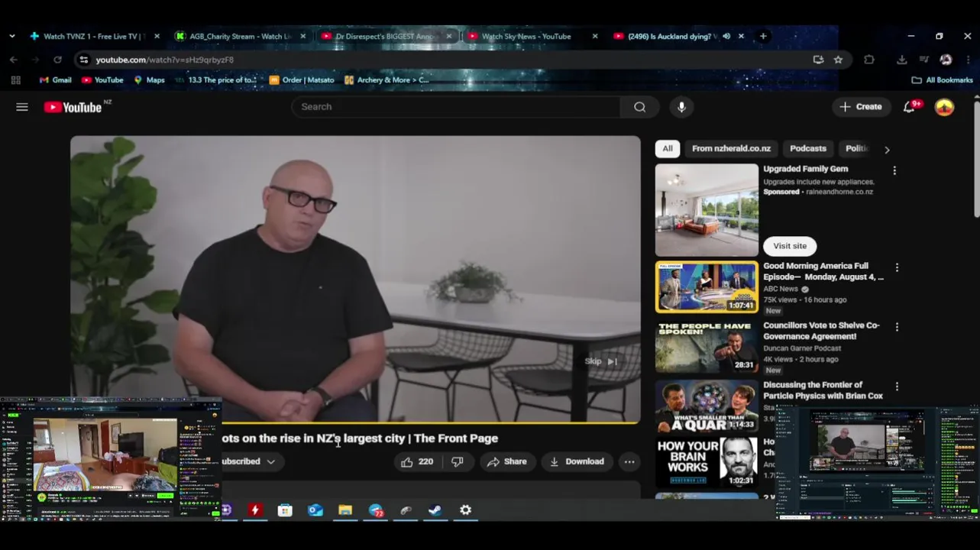Screen dimensions: 980x550
Task: Open Microsoft Store on the taskbar
Action: point(285,510)
